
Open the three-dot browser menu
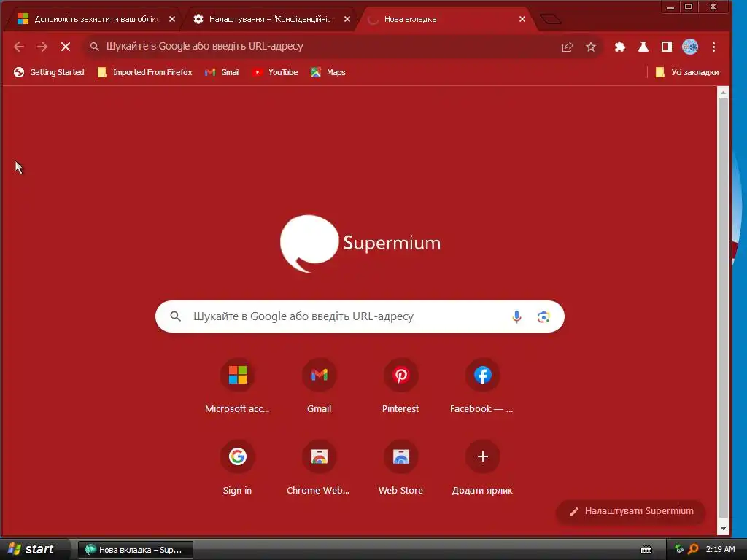pos(713,47)
